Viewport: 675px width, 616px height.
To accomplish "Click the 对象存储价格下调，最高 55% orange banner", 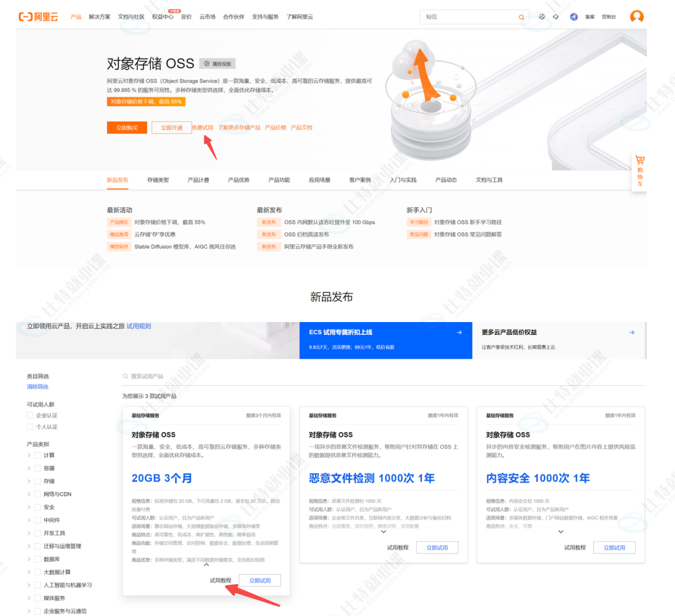I will click(146, 101).
